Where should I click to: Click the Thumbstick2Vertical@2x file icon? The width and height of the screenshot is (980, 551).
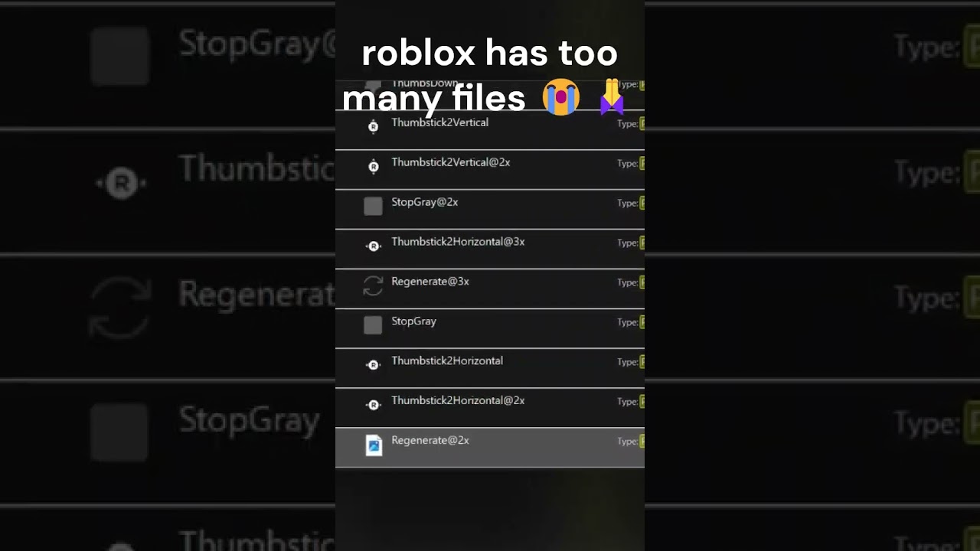(373, 167)
